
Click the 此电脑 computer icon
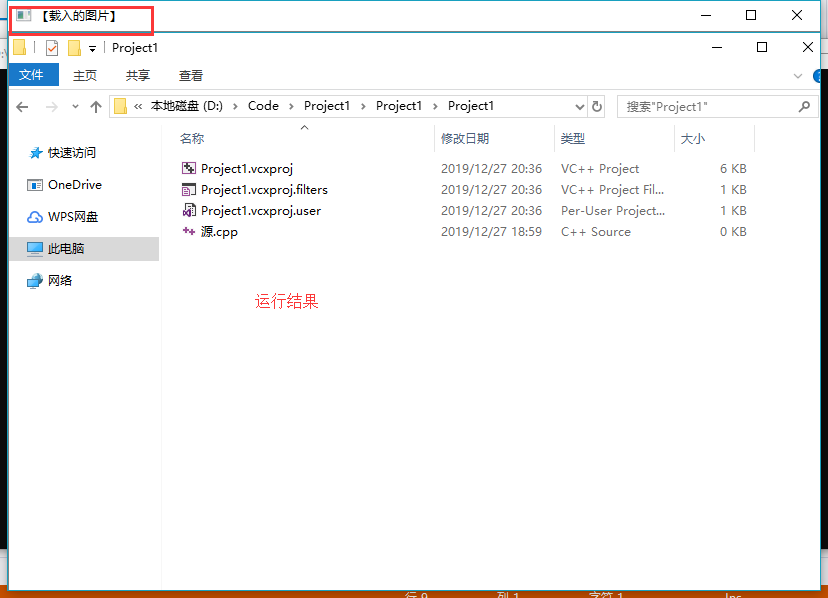point(35,249)
